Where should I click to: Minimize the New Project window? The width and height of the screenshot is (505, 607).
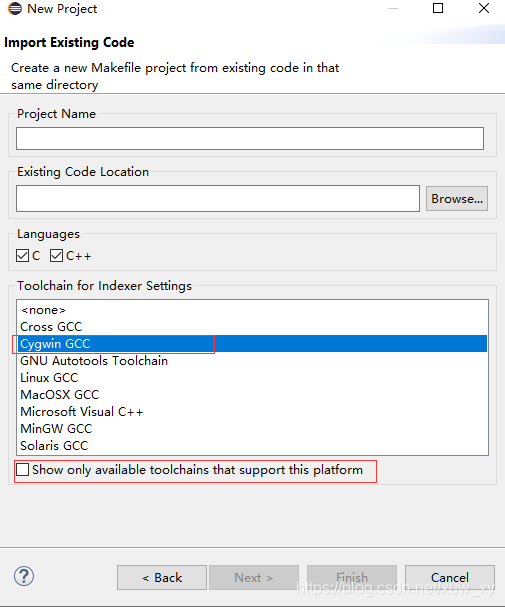tap(393, 8)
